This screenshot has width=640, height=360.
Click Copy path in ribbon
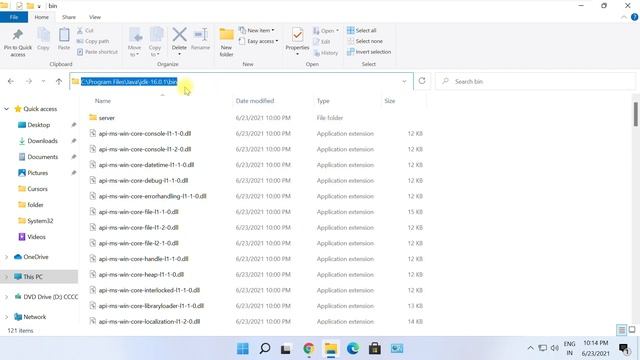pos(93,41)
